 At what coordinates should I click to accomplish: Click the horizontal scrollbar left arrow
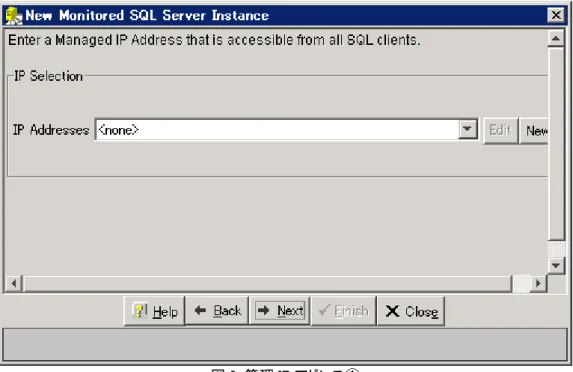(14, 283)
